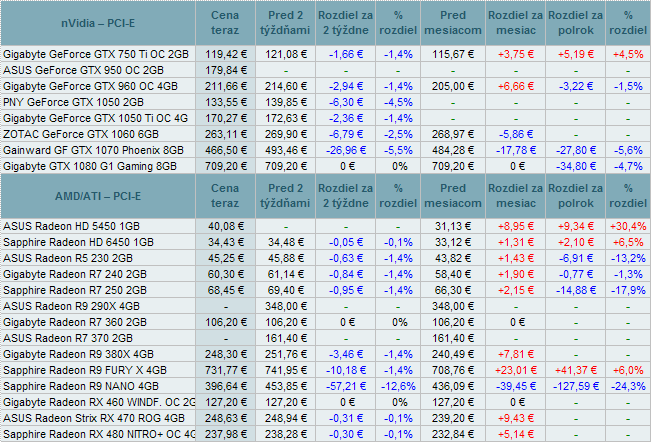Click the red "+23,01 €" value

pos(516,370)
